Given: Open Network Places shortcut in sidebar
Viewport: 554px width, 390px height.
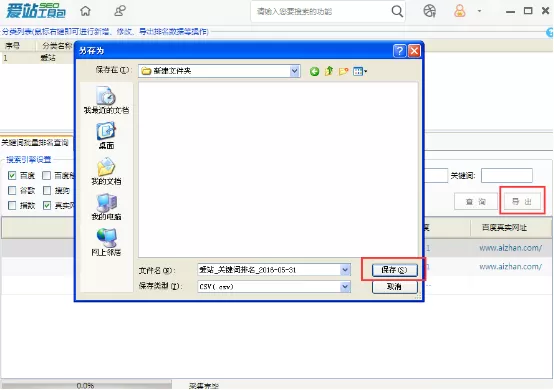Looking at the screenshot, I should pos(106,242).
